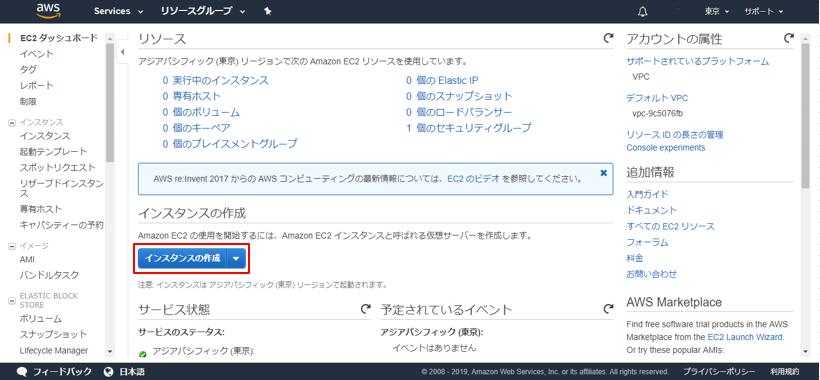Open the 入門ガイド link
This screenshot has height=380, width=820.
(647, 194)
